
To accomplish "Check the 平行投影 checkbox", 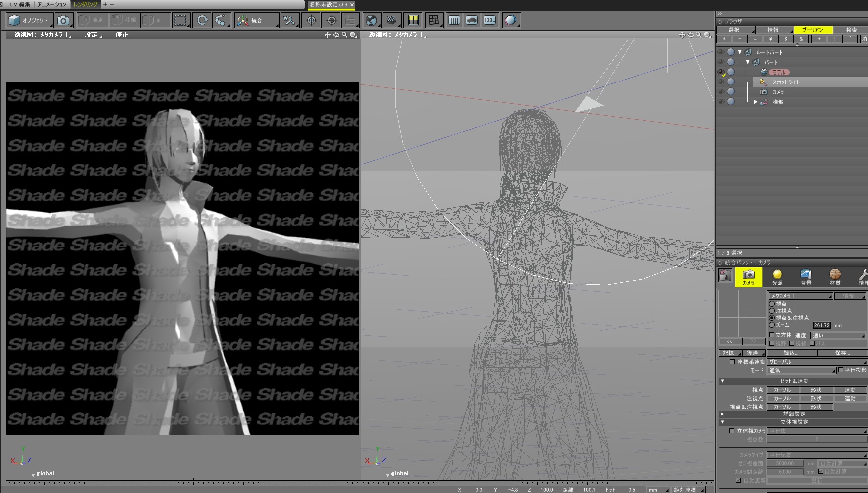I will (x=841, y=370).
